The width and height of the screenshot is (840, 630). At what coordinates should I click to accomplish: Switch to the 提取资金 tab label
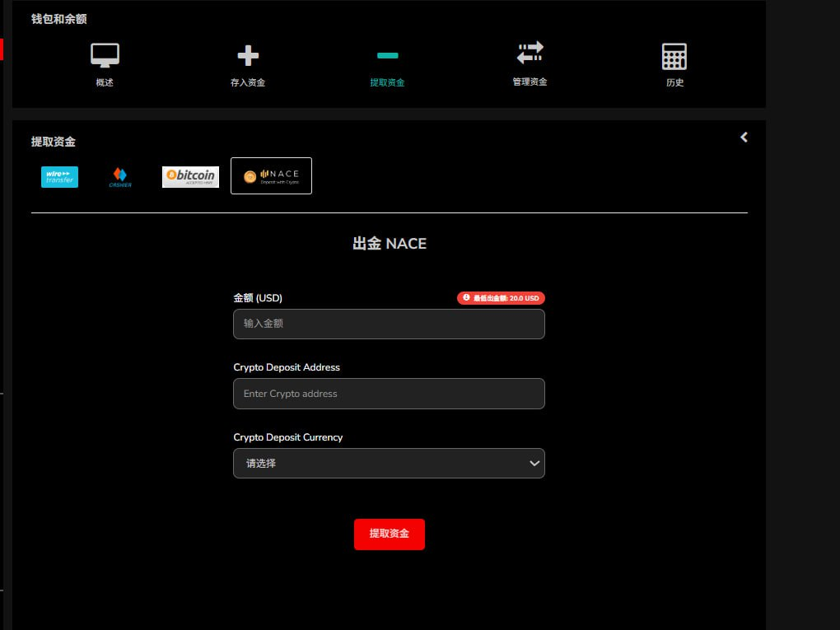[387, 82]
